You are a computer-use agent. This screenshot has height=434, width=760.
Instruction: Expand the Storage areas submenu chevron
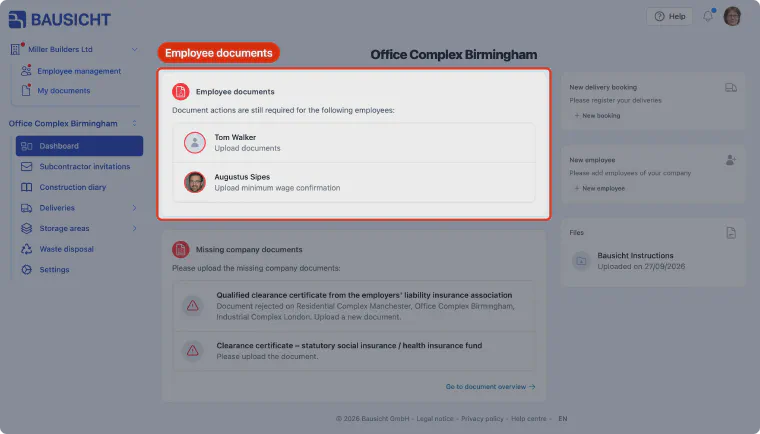[134, 228]
